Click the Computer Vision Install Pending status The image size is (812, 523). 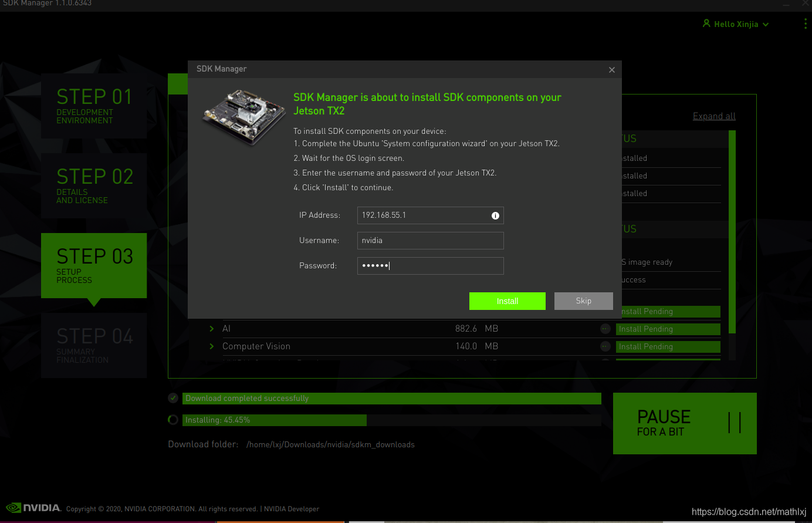(668, 347)
